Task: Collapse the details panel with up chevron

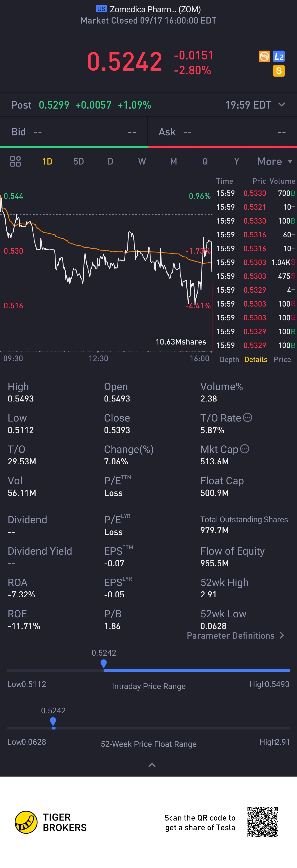Action: click(x=152, y=765)
